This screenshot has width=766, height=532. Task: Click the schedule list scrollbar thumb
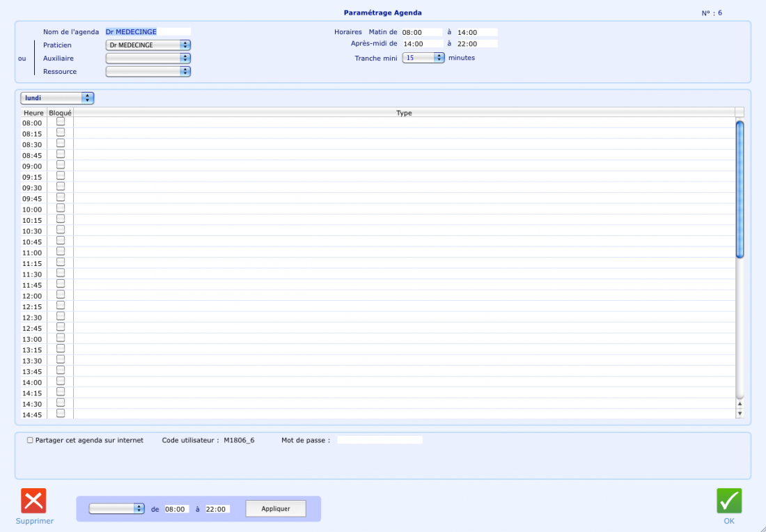(740, 189)
